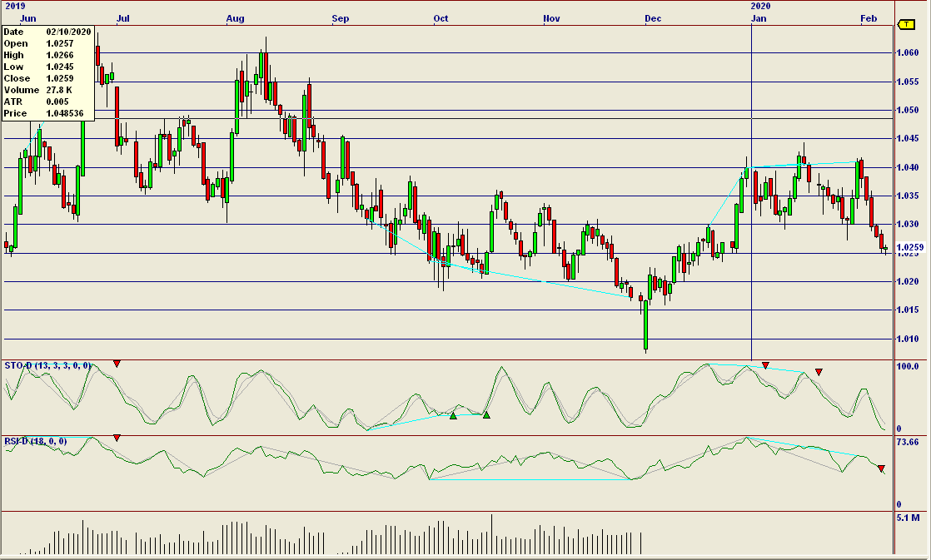Click the 1.015 price axis label
Image resolution: width=931 pixels, height=560 pixels.
click(908, 310)
